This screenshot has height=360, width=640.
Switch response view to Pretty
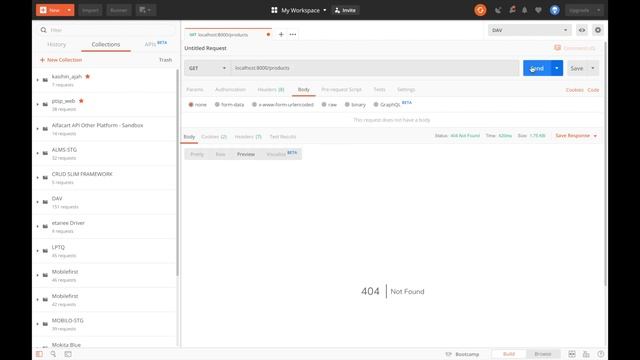coord(197,154)
